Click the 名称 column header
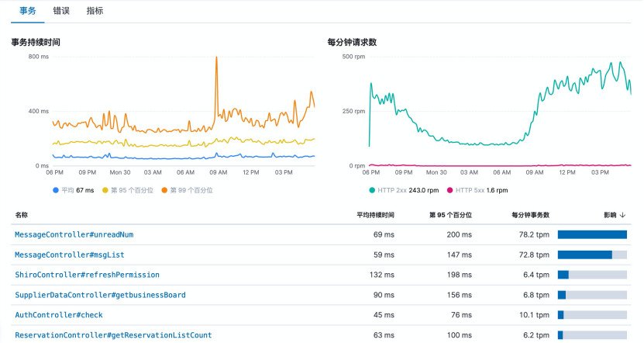 tap(21, 215)
